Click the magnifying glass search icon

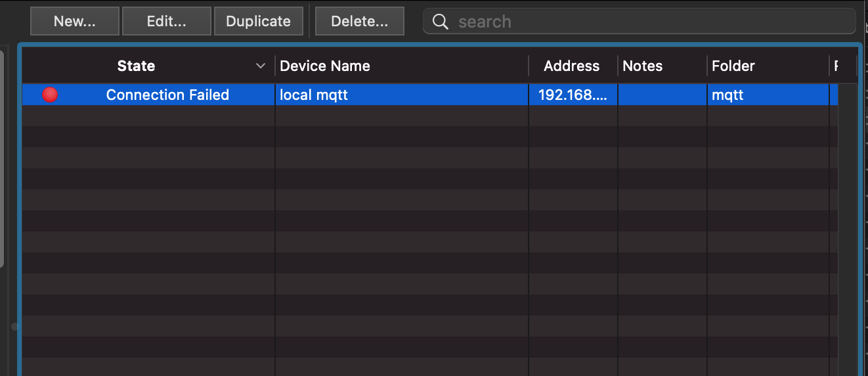[x=441, y=22]
